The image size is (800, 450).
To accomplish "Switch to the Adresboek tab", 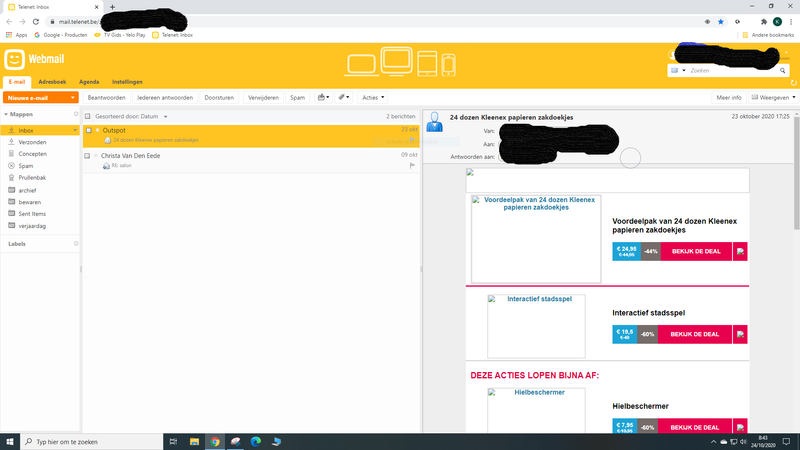I will [51, 81].
